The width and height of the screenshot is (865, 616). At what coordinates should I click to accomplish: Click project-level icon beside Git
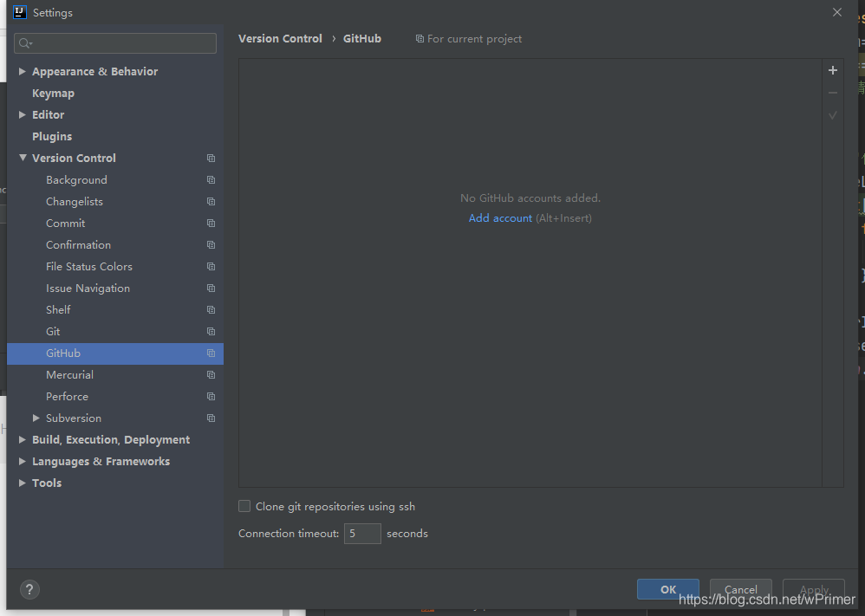tap(211, 332)
